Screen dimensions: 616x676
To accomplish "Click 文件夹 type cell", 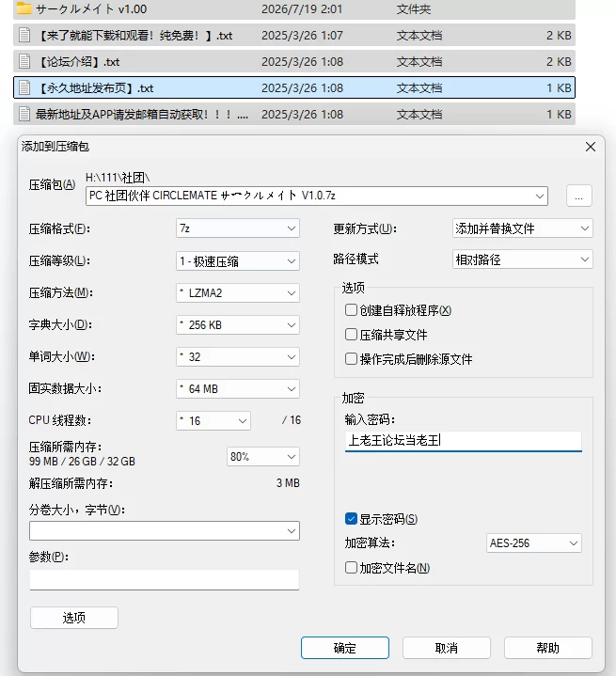I will 413,9.
